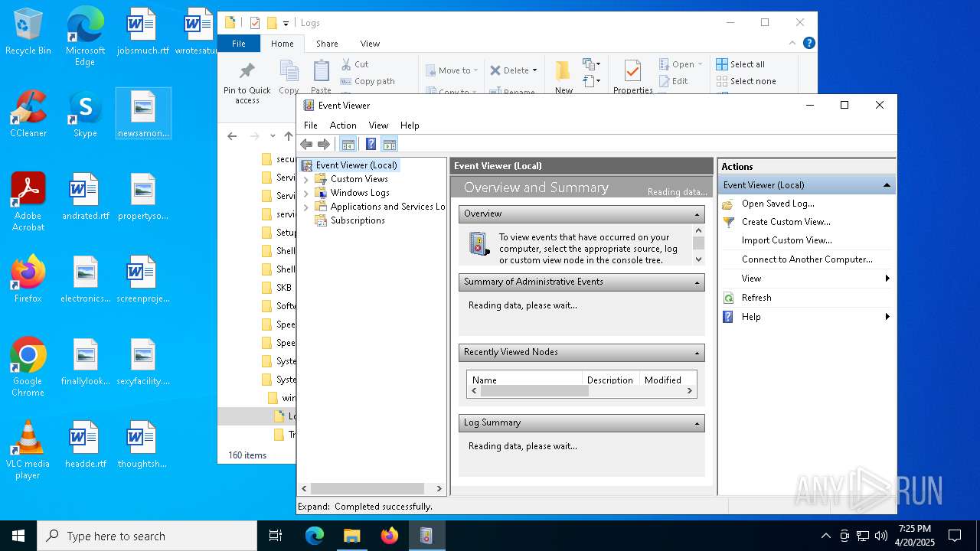Expand the Custom Views node arrow
The width and height of the screenshot is (980, 551).
(x=306, y=179)
